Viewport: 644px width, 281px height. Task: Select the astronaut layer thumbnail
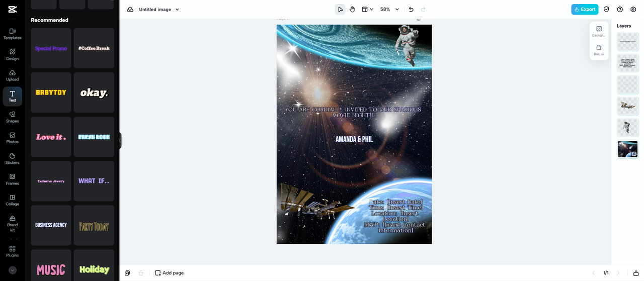pos(628,127)
